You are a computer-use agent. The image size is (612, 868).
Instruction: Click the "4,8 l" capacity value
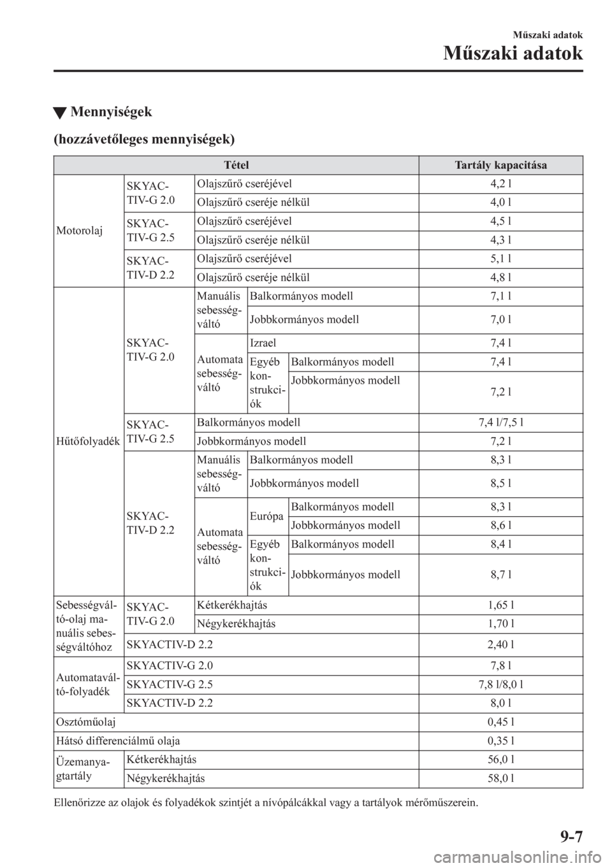(501, 278)
